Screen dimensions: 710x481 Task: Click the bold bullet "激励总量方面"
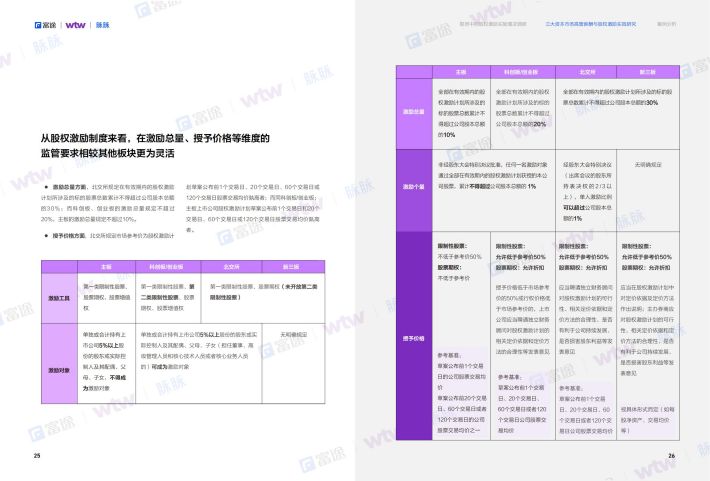(69, 187)
